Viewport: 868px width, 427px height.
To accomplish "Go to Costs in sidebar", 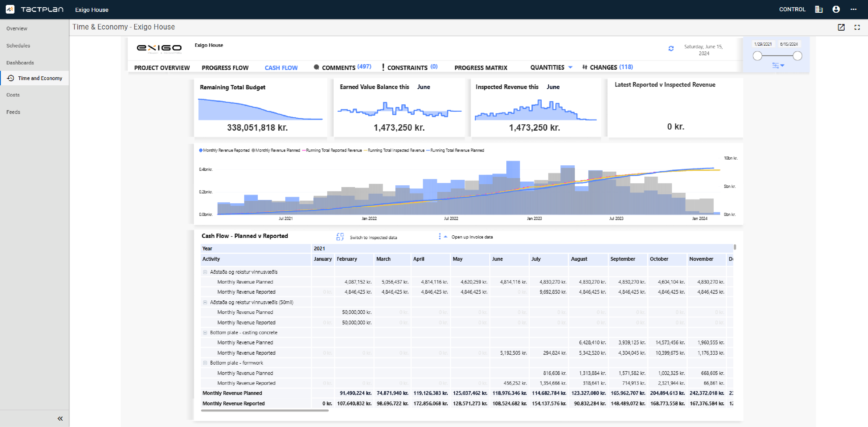I will pyautogui.click(x=13, y=95).
